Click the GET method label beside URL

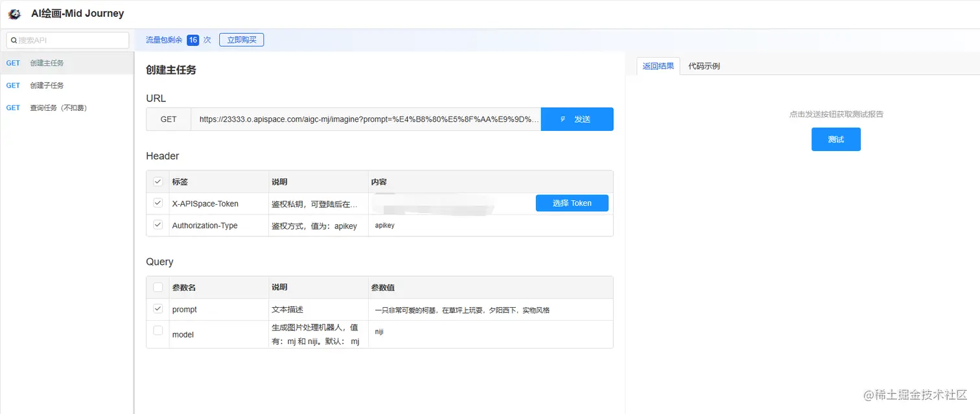[169, 119]
